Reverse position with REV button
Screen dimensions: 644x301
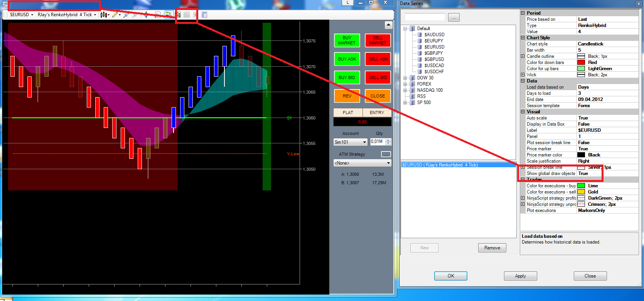[x=347, y=96]
